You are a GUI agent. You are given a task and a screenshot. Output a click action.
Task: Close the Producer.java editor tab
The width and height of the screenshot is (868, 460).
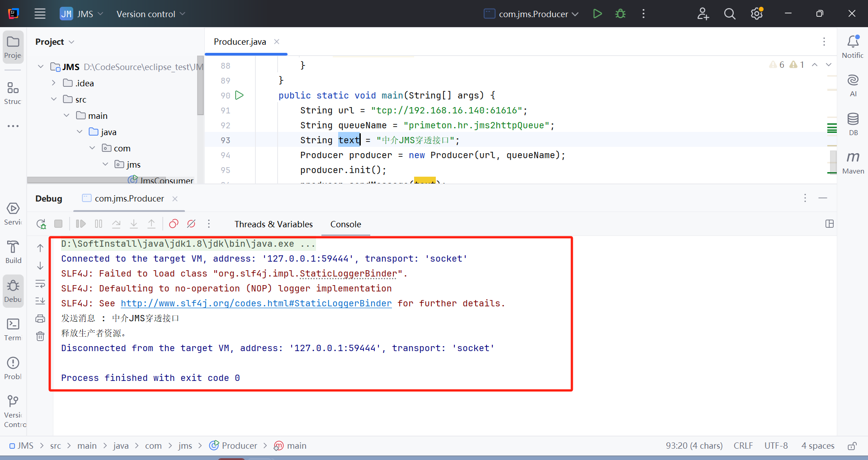tap(277, 42)
